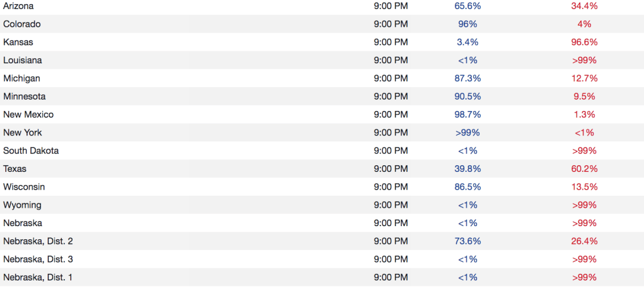Click Kansas in the state list
Image resolution: width=644 pixels, height=287 pixels.
tap(17, 42)
